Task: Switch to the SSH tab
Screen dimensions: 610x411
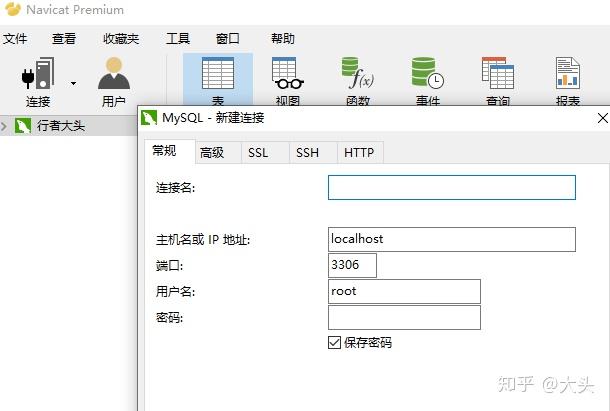Action: (313, 153)
